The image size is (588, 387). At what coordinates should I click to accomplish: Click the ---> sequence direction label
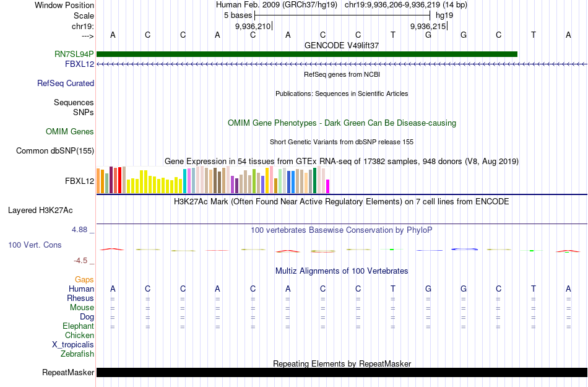88,36
